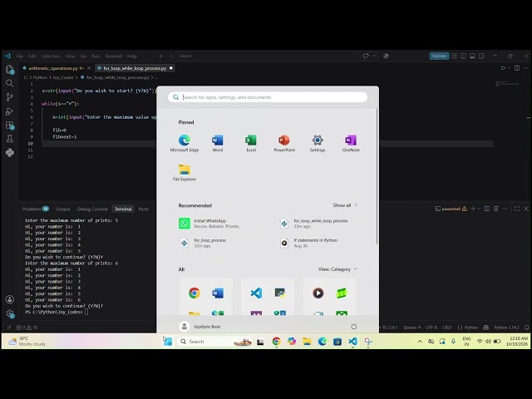The image size is (532, 399).
Task: Open Customize Layout icon in title bar
Action: tap(455, 56)
